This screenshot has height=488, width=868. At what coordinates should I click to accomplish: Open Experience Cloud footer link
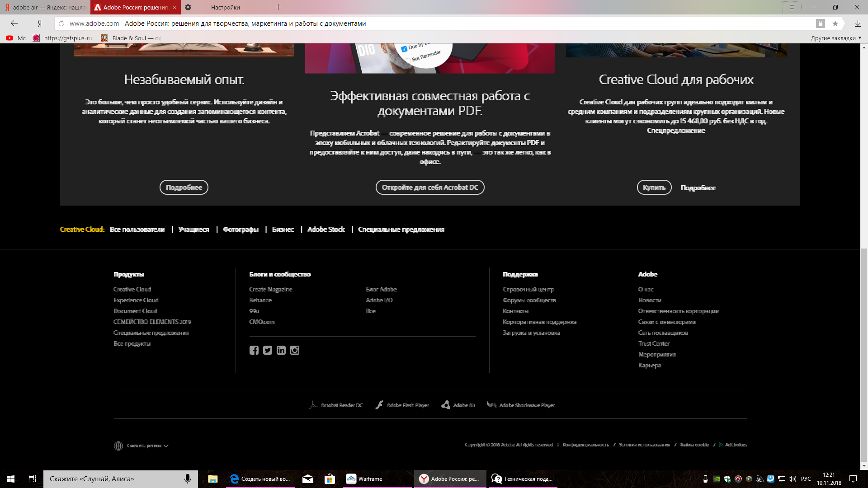[136, 300]
